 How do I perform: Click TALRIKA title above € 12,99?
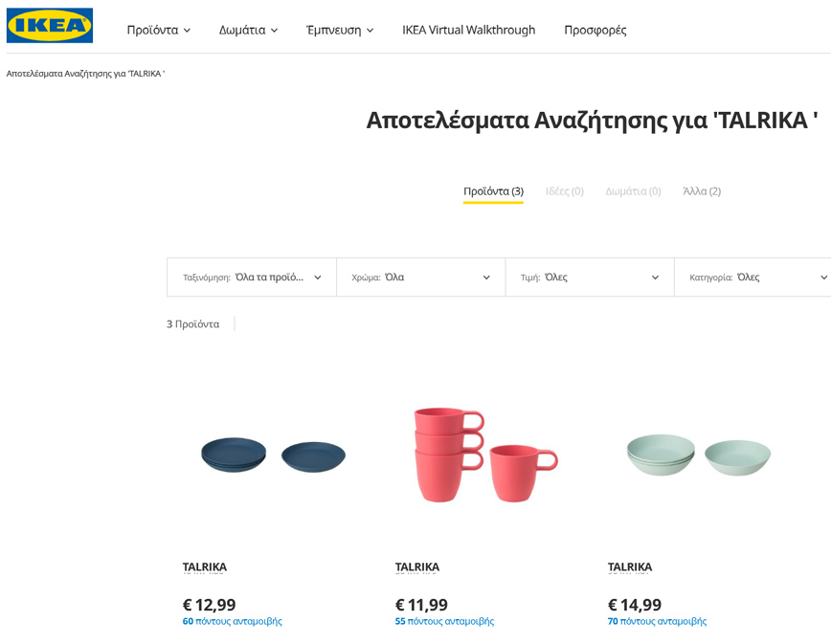pos(205,566)
